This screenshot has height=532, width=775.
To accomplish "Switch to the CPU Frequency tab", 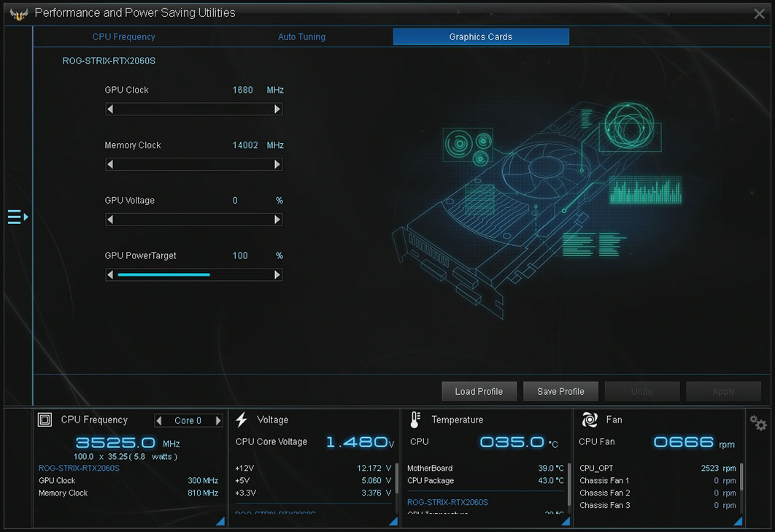I will pyautogui.click(x=123, y=37).
